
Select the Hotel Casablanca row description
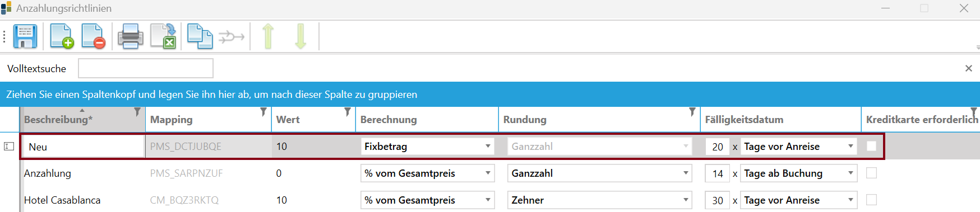(62, 200)
